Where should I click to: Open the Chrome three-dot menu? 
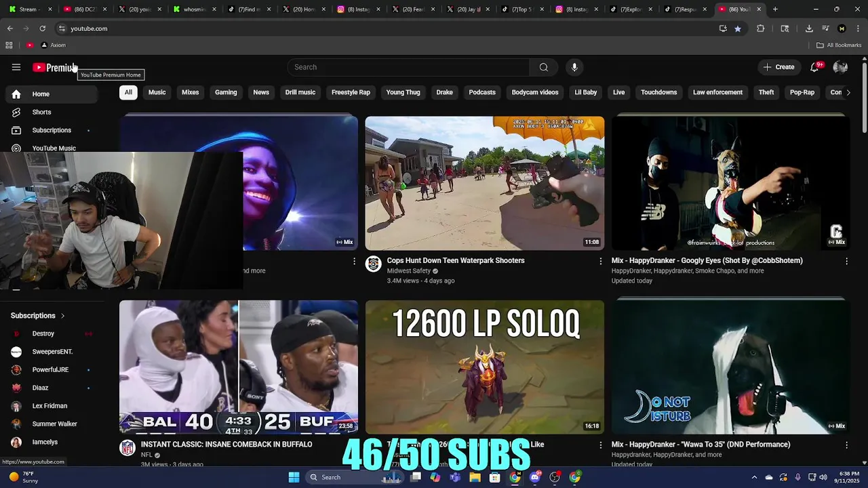click(858, 28)
